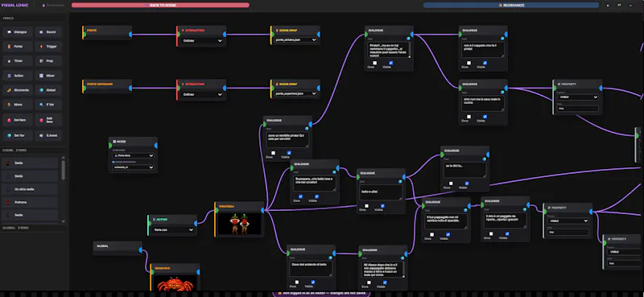Add a Del Item node from the Tools palette

pyautogui.click(x=17, y=120)
